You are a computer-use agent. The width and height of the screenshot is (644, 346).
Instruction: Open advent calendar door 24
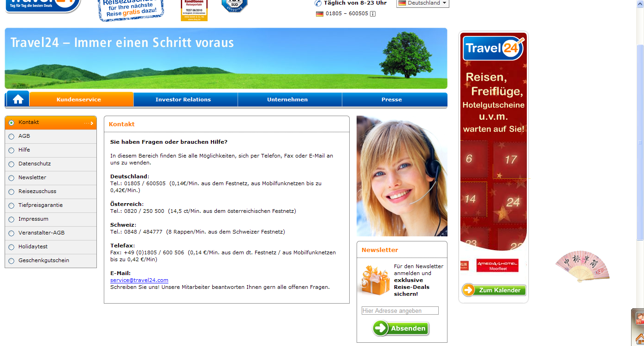[510, 202]
